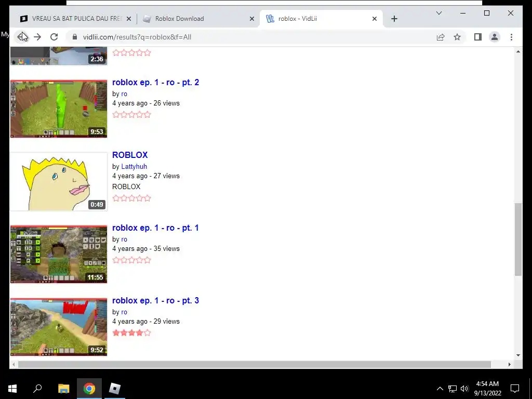Image resolution: width=532 pixels, height=399 pixels.
Task: Close the roblox - VidLii tab
Action: [x=374, y=19]
